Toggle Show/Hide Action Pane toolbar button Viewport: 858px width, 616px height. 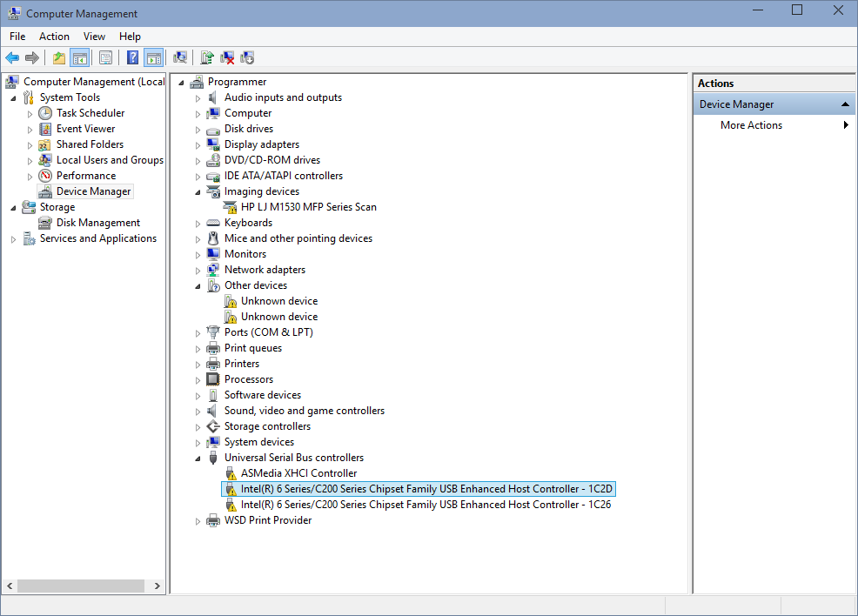154,57
